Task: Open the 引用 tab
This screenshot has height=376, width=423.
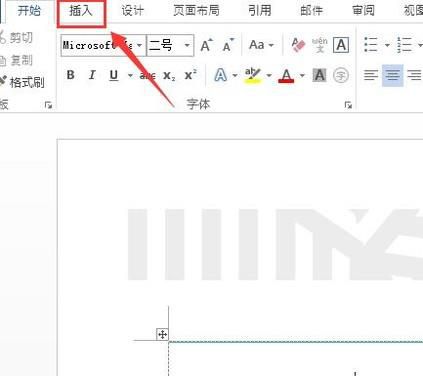Action: pyautogui.click(x=260, y=11)
